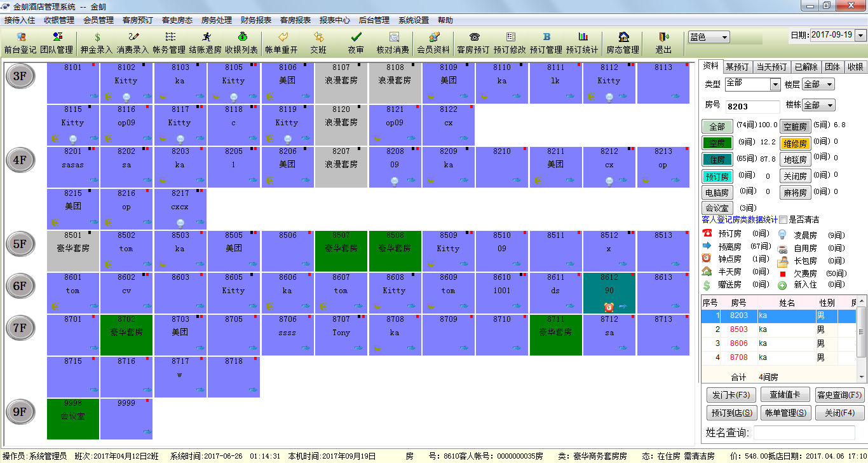868x463 pixels.
Task: Click the 凌晨房 light bulb legend icon
Action: tap(782, 235)
